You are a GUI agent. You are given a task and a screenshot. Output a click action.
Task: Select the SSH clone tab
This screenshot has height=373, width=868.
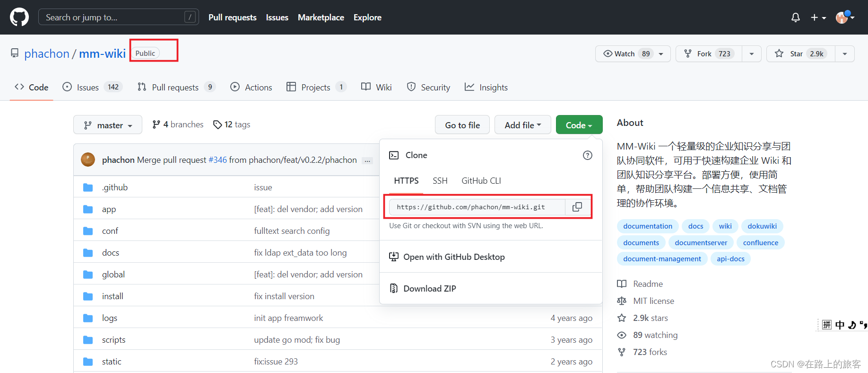(440, 181)
